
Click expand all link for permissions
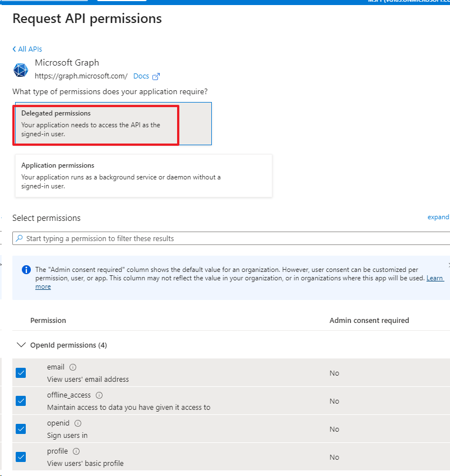pyautogui.click(x=438, y=217)
